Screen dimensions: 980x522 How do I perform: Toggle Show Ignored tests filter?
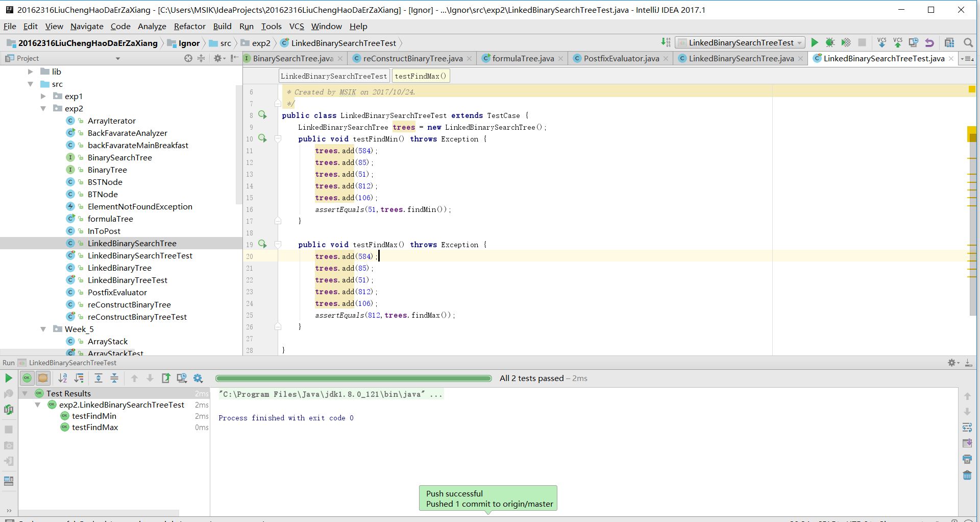[x=43, y=378]
